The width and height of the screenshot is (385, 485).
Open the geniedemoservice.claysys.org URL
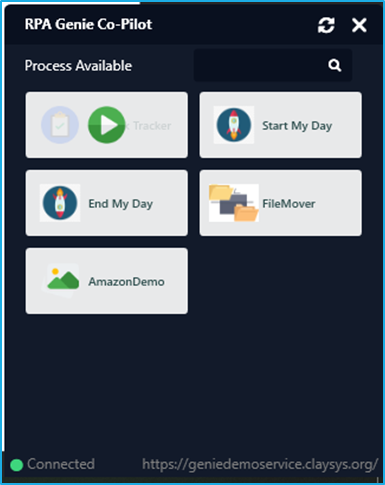[260, 464]
